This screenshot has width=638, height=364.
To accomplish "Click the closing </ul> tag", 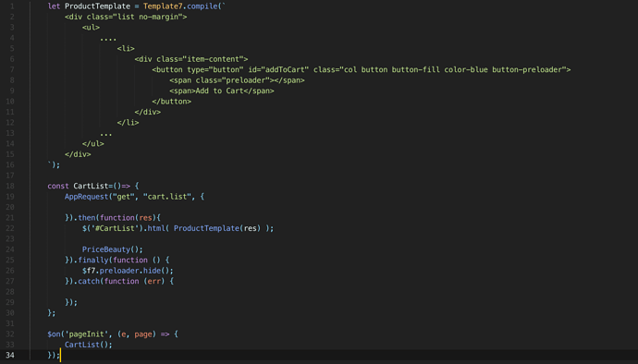I will (92, 143).
